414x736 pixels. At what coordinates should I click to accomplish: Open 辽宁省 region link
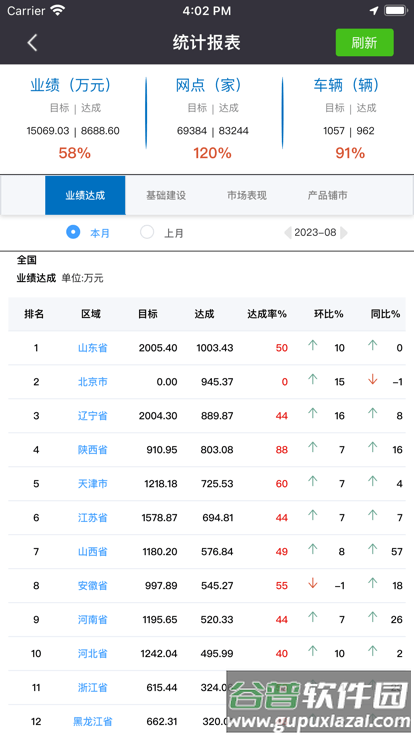(x=92, y=415)
